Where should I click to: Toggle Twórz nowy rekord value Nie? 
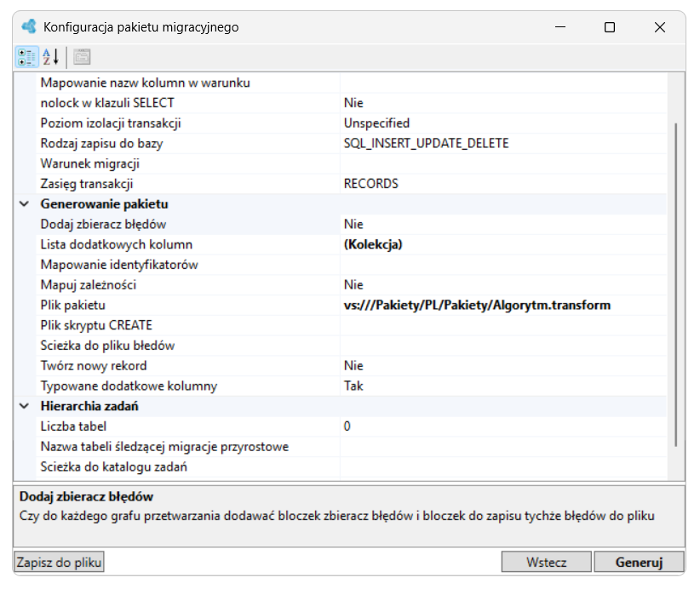pos(503,365)
